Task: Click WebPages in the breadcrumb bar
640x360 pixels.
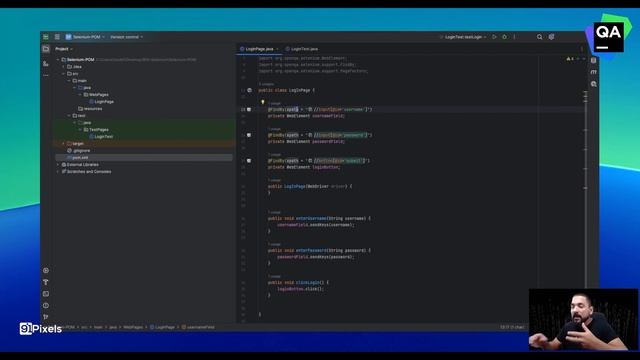Action: pos(133,327)
